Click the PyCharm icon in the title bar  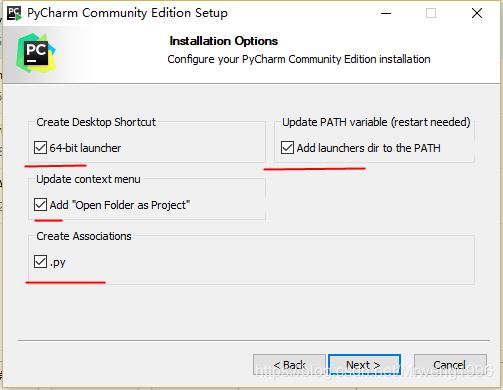[x=14, y=13]
